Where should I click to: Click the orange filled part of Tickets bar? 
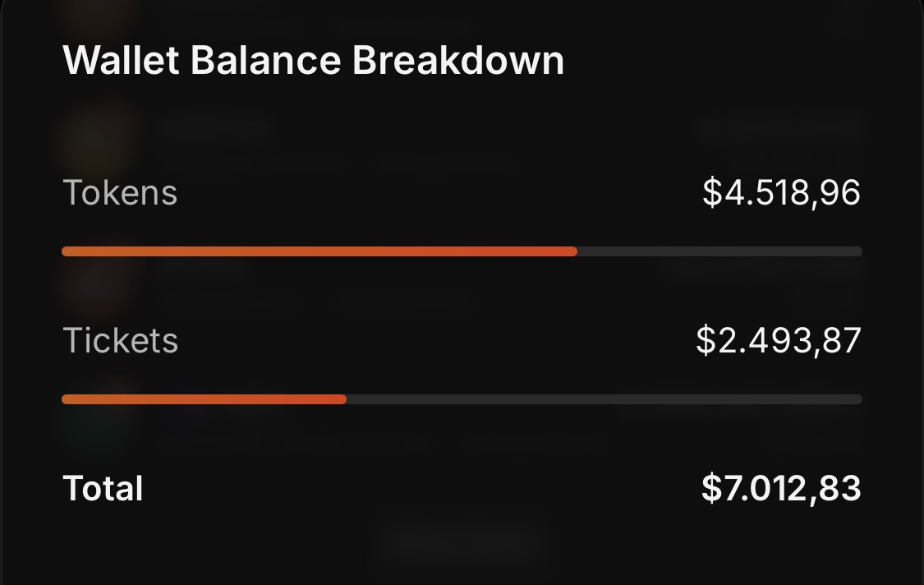click(204, 399)
